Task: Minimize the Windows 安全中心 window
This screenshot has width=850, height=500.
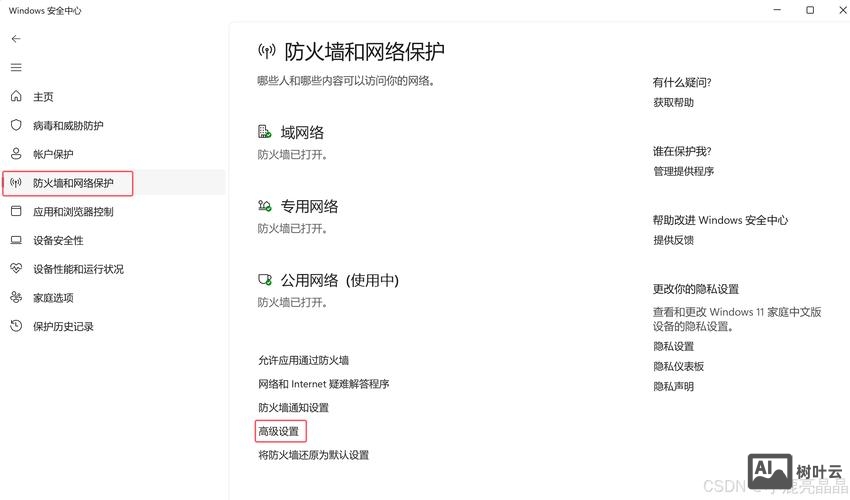Action: point(777,10)
